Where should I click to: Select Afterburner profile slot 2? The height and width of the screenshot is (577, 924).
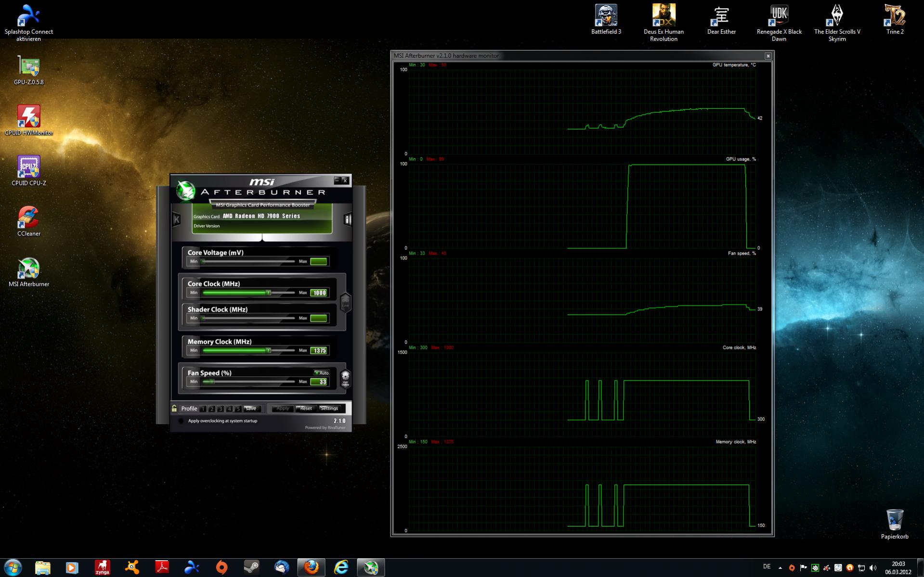click(x=212, y=409)
